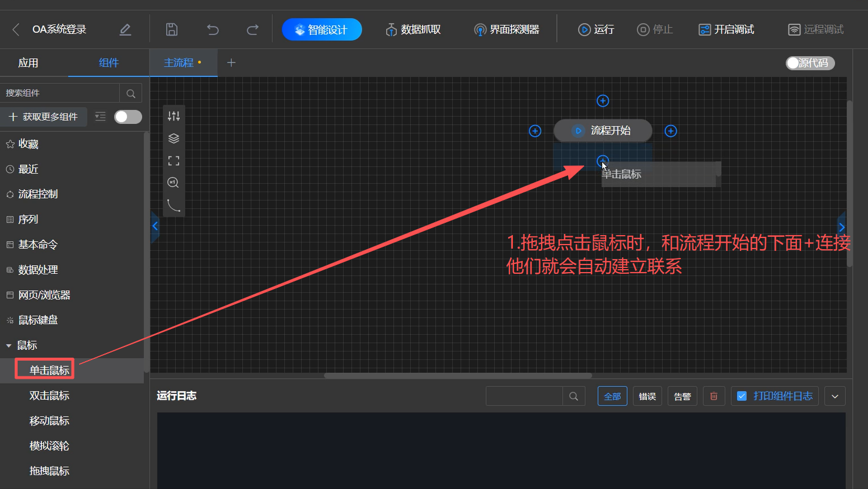
Task: Go back using the left arrow beside OA系统登录
Action: (x=16, y=29)
